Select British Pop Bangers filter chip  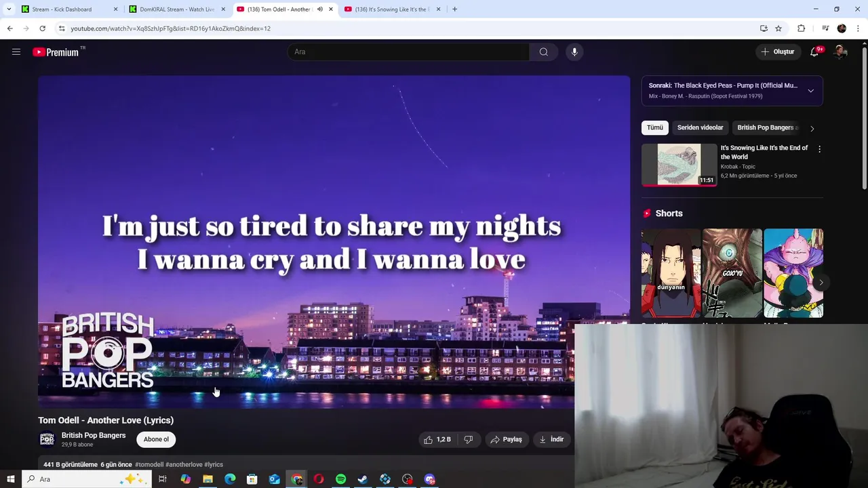766,127
